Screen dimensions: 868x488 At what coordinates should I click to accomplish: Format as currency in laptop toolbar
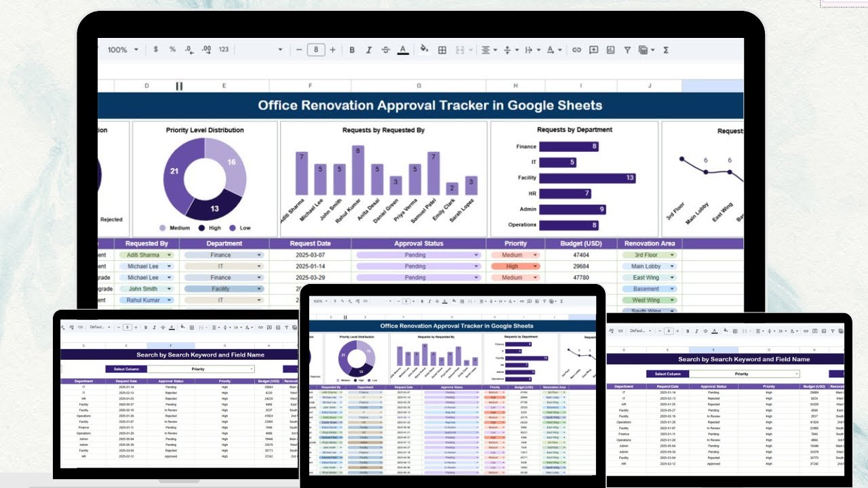[156, 49]
